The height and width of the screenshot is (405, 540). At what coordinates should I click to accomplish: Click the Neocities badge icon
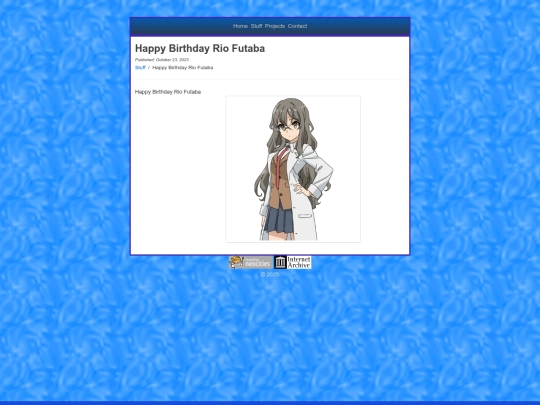[251, 262]
